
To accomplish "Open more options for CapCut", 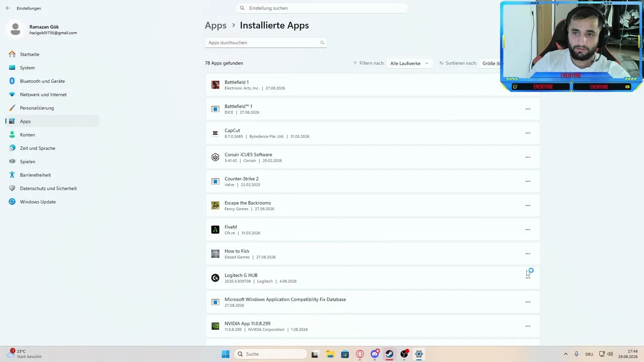I will click(528, 133).
